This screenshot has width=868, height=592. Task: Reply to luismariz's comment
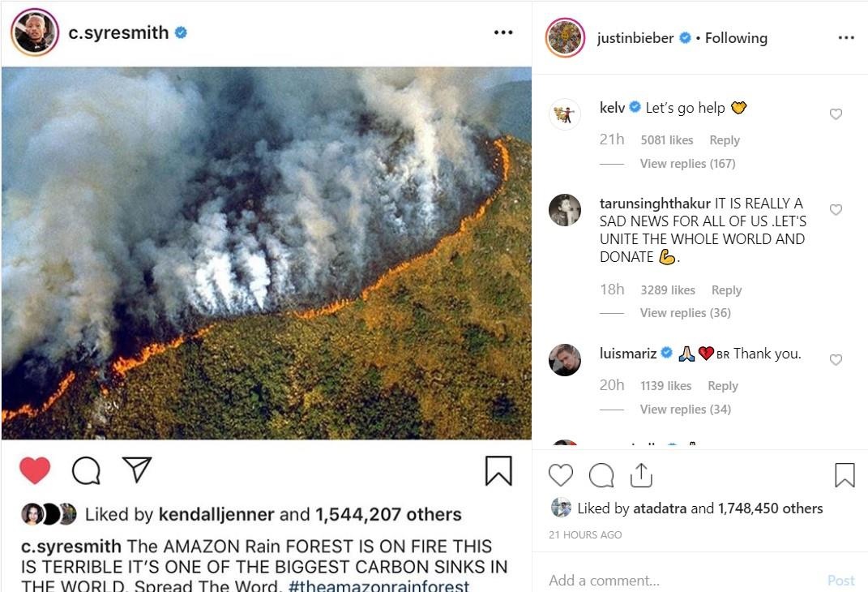(x=722, y=386)
